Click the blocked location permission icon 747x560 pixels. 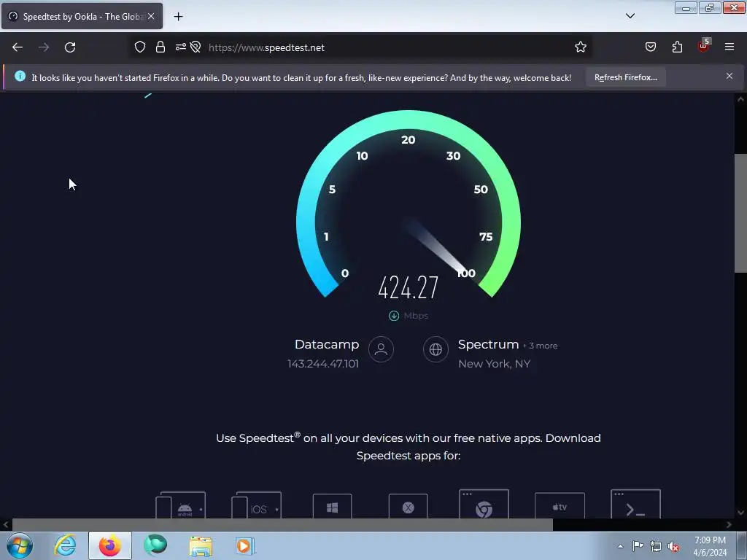click(x=196, y=47)
